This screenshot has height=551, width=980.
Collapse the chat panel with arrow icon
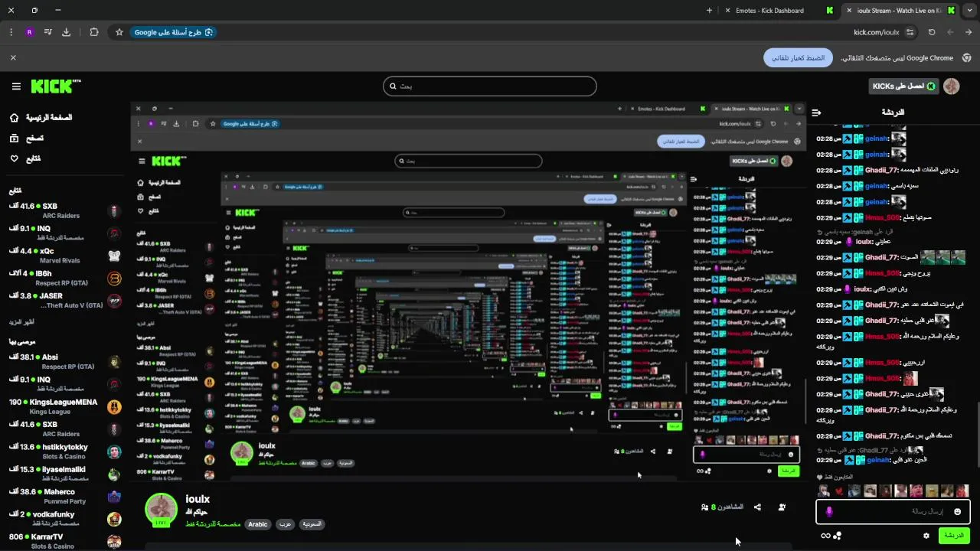tap(816, 112)
